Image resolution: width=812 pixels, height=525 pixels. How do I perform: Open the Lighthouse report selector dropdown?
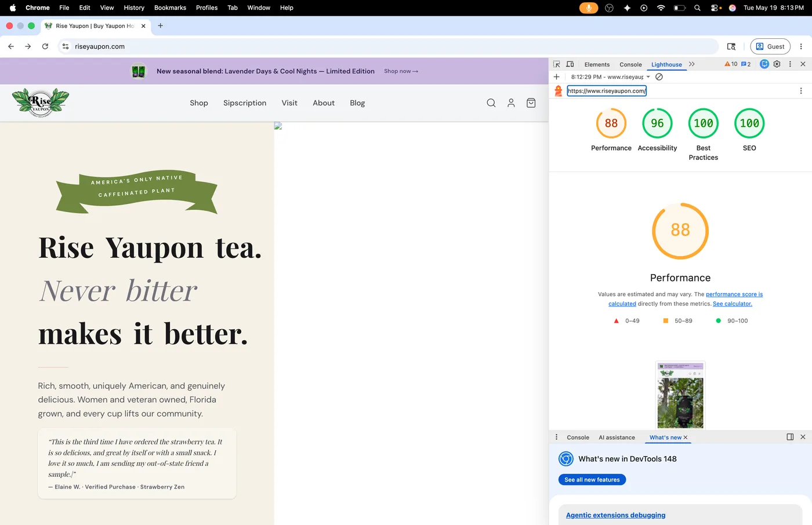611,77
